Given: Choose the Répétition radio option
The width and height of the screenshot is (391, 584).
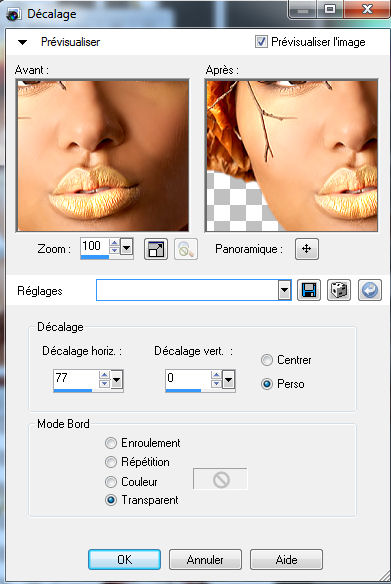Looking at the screenshot, I should click(111, 462).
